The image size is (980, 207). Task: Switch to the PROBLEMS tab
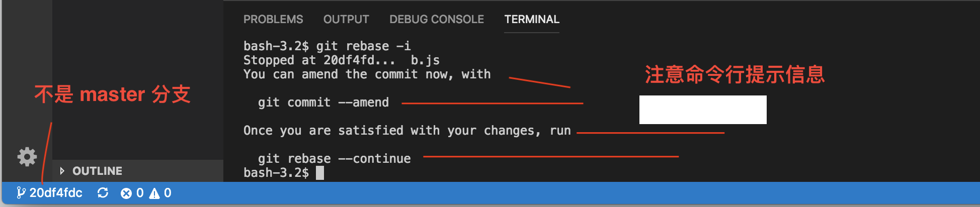[x=273, y=19]
